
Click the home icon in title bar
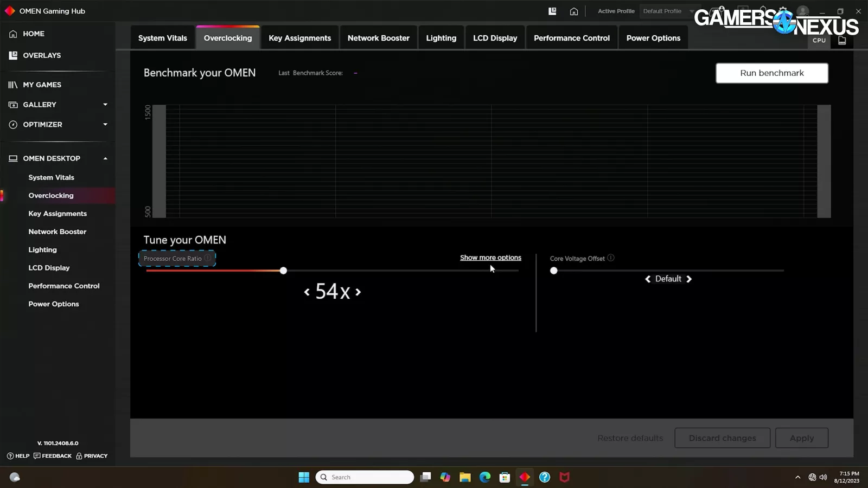pyautogui.click(x=573, y=11)
